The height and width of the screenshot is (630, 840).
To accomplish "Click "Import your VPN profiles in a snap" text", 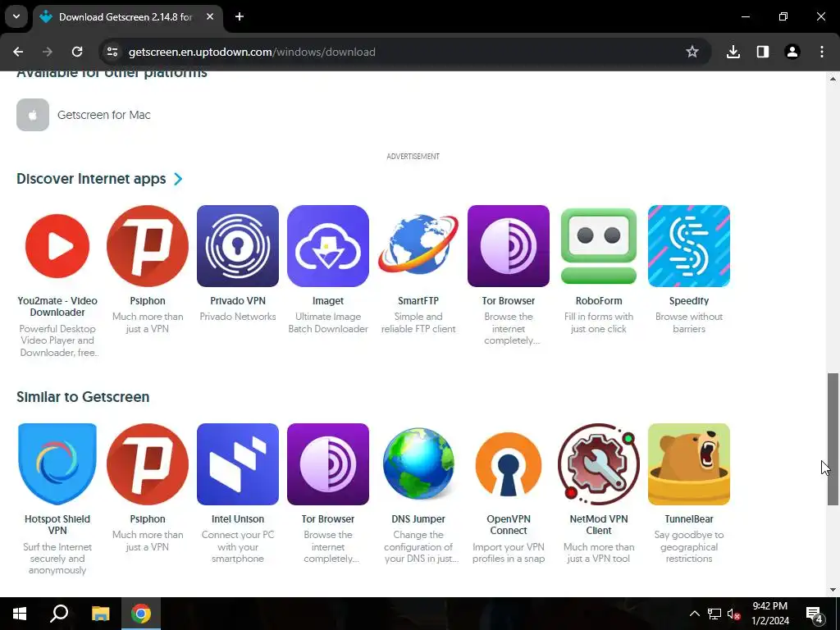I will [509, 552].
